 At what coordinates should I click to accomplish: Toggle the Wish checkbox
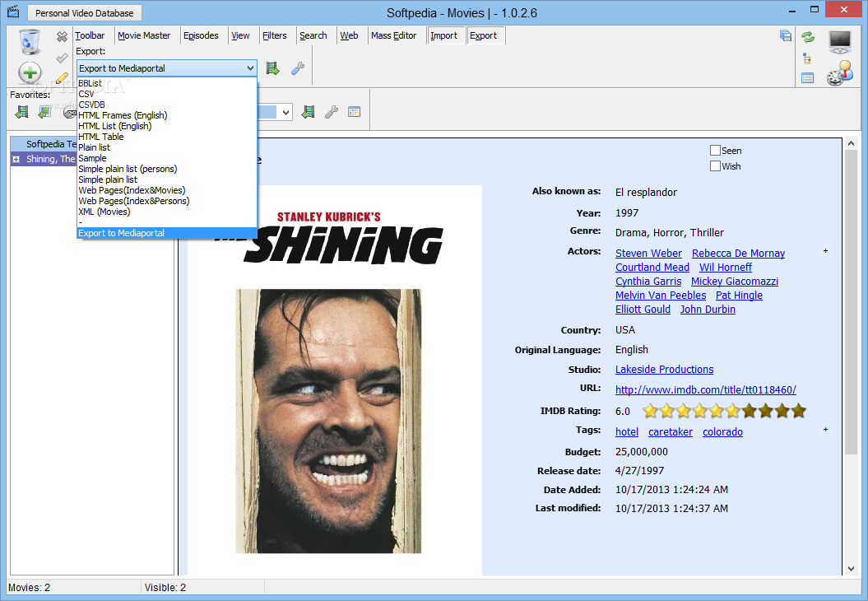click(715, 165)
